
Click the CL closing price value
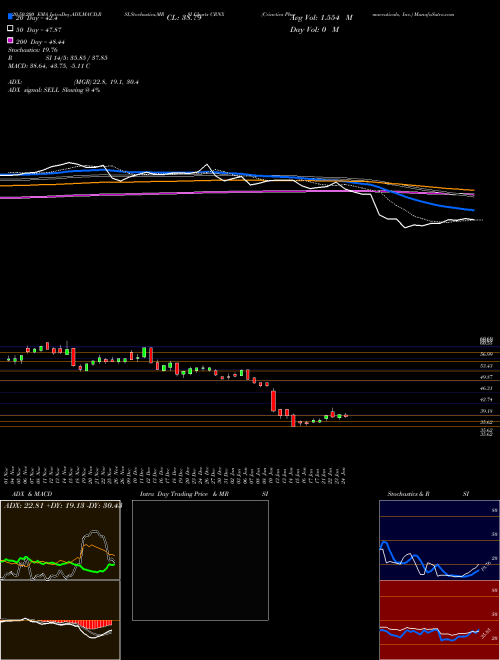tap(184, 18)
